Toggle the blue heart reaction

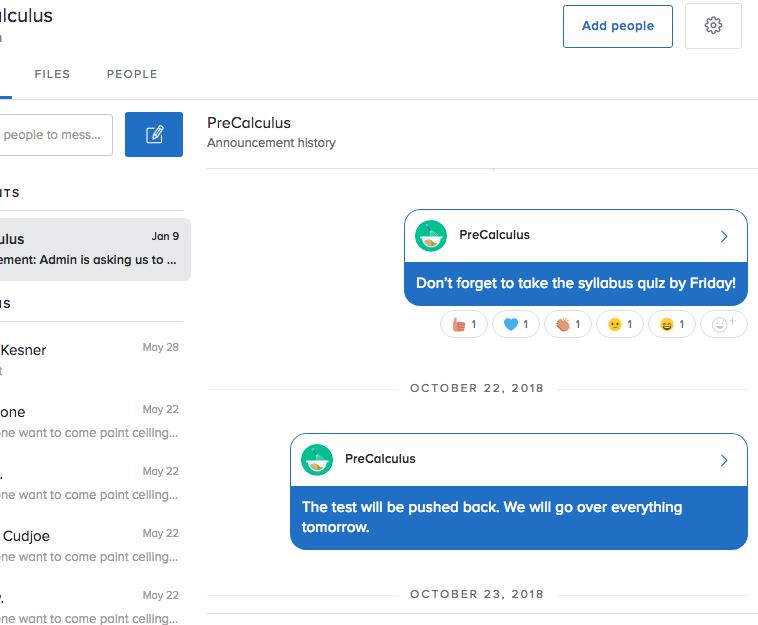(x=518, y=324)
